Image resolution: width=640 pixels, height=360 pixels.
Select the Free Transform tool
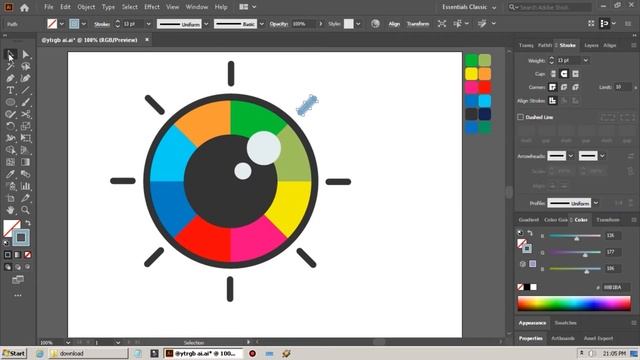[x=26, y=138]
